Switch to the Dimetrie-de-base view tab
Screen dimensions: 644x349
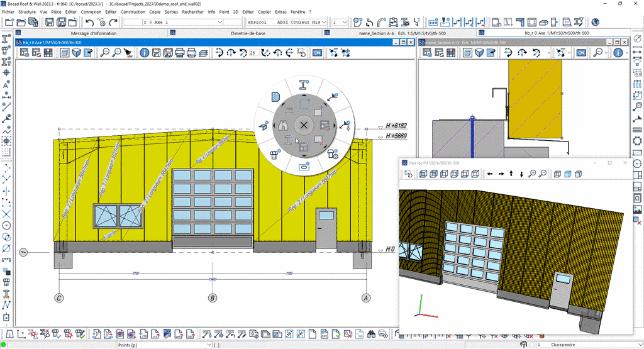click(249, 33)
